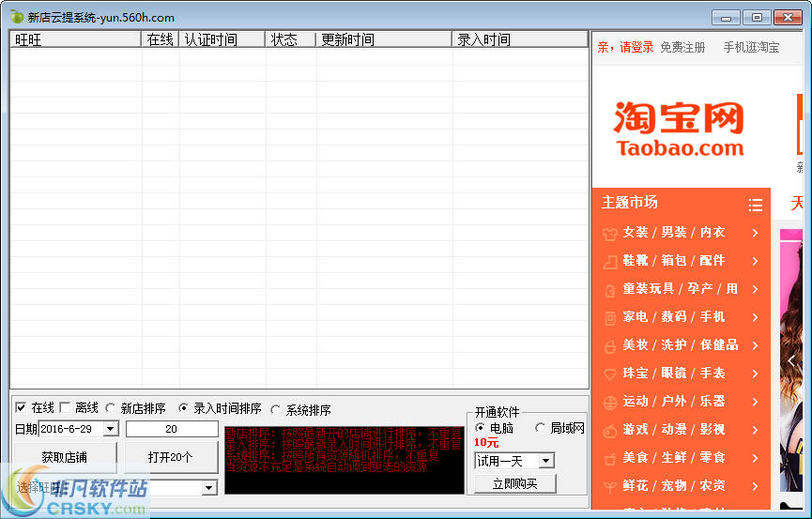The height and width of the screenshot is (519, 812).
Task: Click the 运动 / 户外 category icon
Action: pyautogui.click(x=610, y=402)
